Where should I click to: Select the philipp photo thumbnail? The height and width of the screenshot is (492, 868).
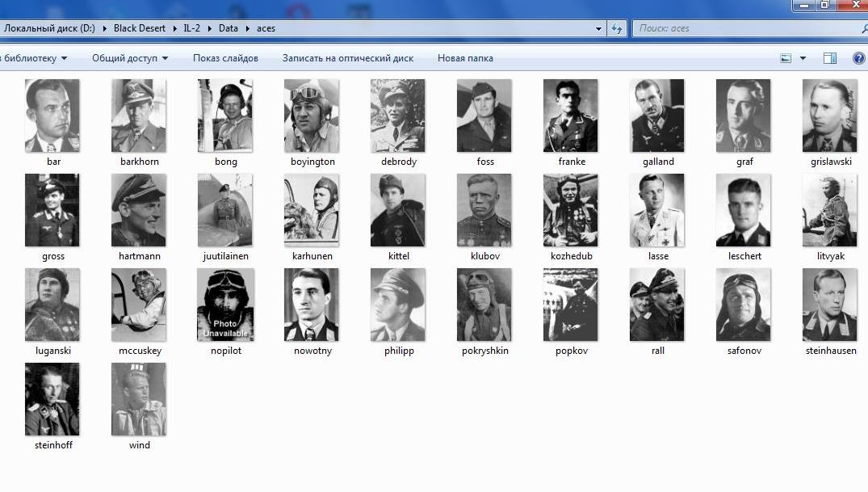(x=398, y=305)
